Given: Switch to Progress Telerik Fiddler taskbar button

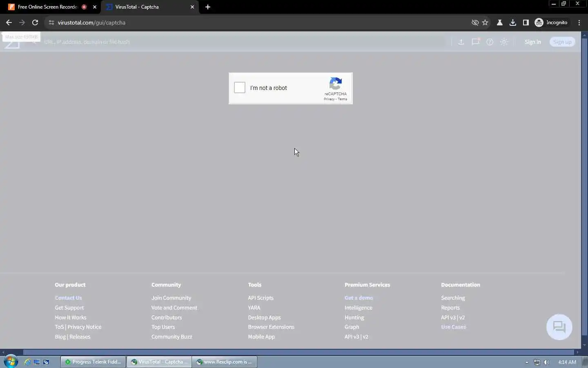Looking at the screenshot, I should pyautogui.click(x=93, y=362).
